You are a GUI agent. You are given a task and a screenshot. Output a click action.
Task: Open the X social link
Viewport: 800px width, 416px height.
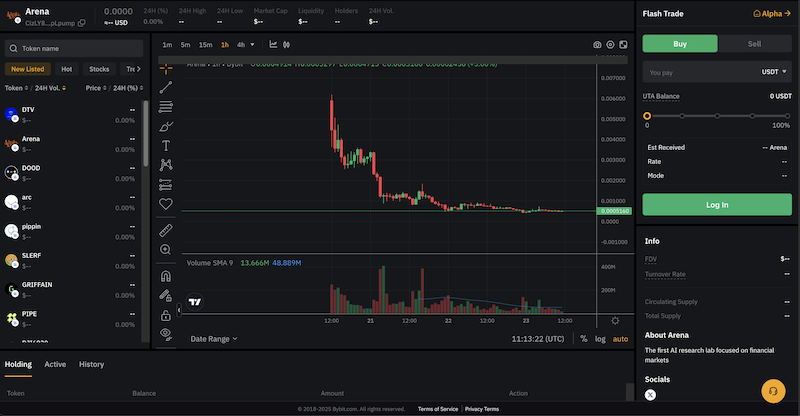(x=650, y=395)
